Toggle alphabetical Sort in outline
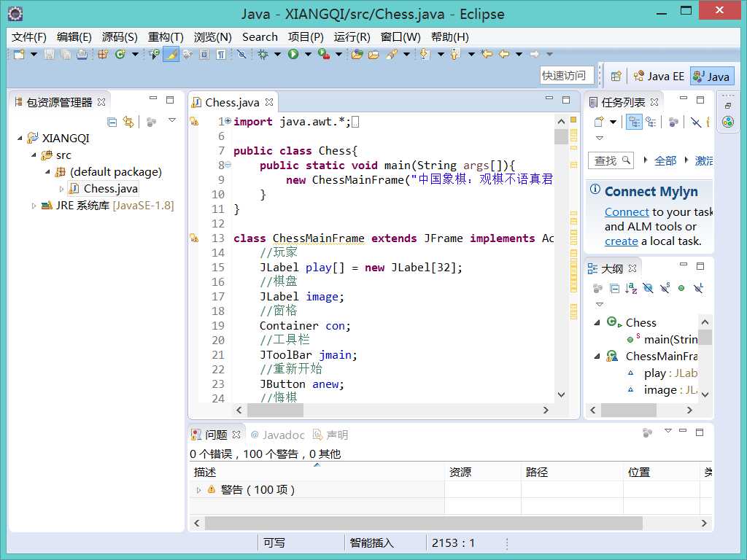Image resolution: width=747 pixels, height=560 pixels. [x=631, y=288]
